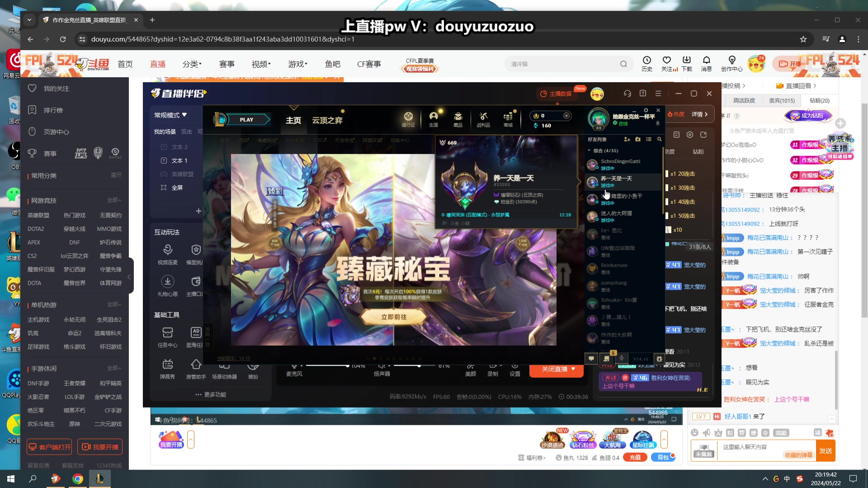This screenshot has height=488, width=868.
Task: Expand 常用分类 with 展开 link
Action: [116, 175]
